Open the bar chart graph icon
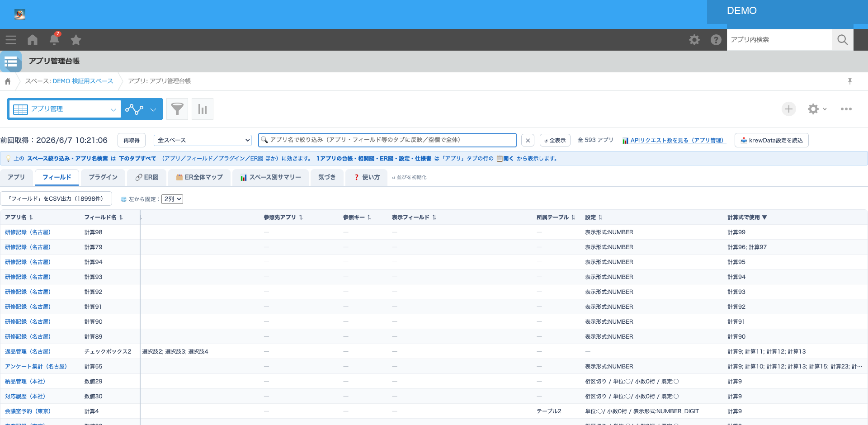The image size is (868, 425). click(x=203, y=109)
